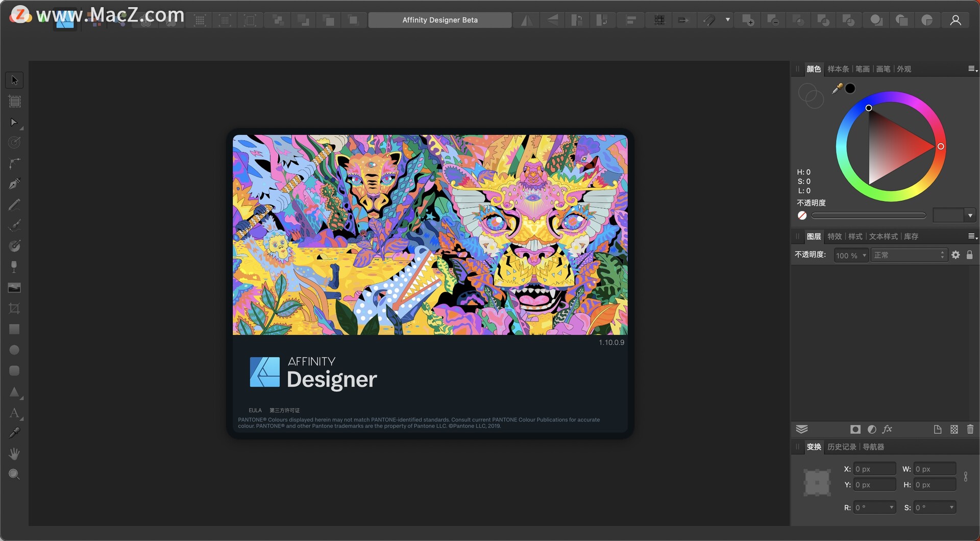Open the Account icon in toolbar

tap(955, 20)
